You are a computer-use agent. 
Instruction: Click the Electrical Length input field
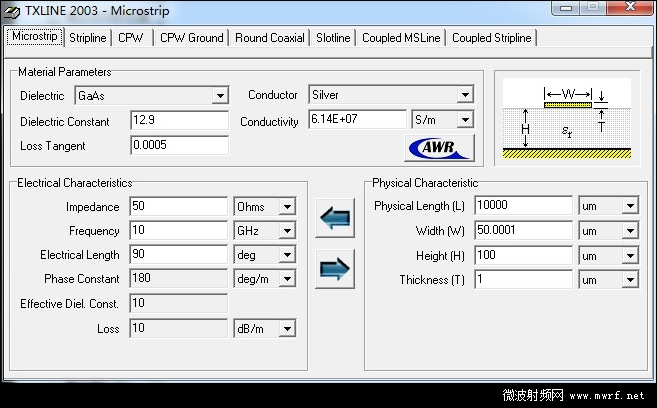tap(178, 254)
